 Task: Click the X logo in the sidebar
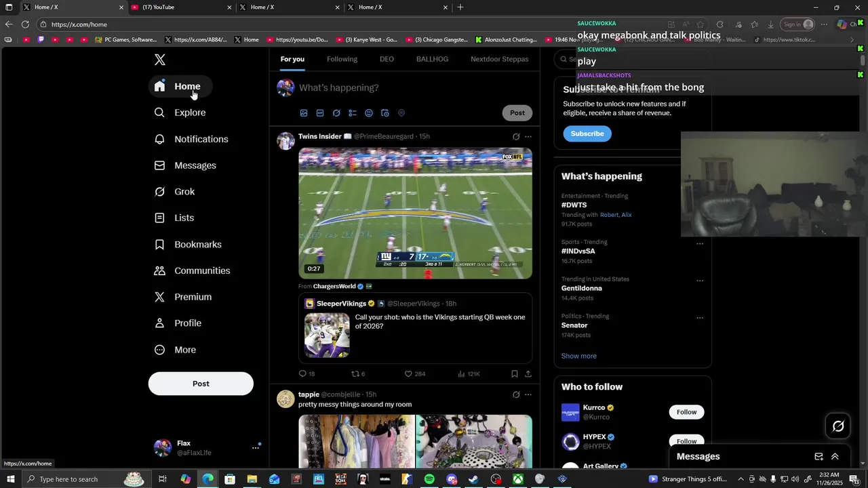[159, 60]
